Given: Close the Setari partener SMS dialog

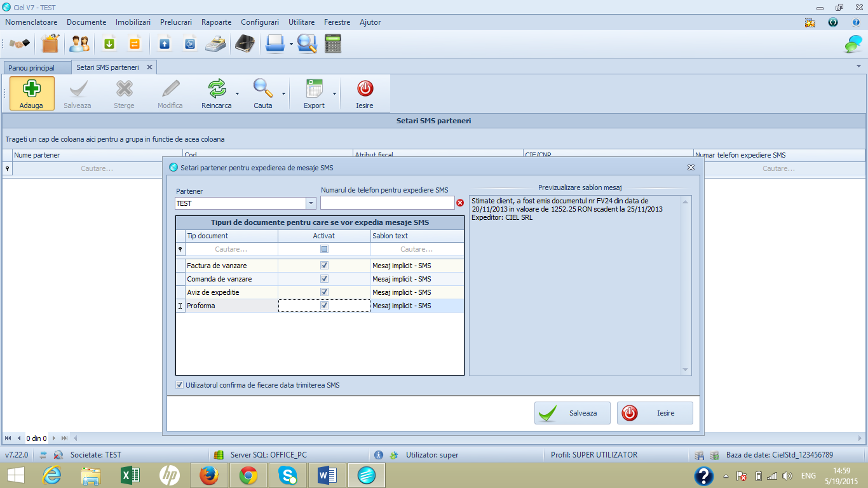Looking at the screenshot, I should click(691, 168).
